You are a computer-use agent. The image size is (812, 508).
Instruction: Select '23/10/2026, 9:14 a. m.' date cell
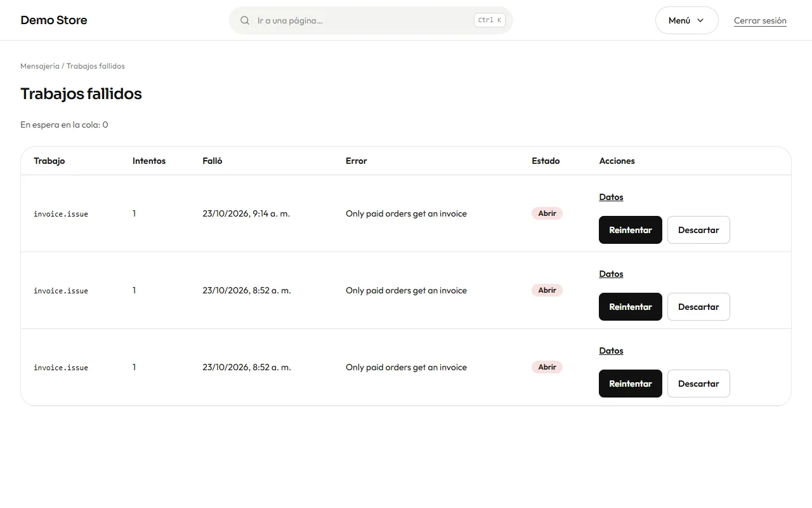tap(246, 213)
